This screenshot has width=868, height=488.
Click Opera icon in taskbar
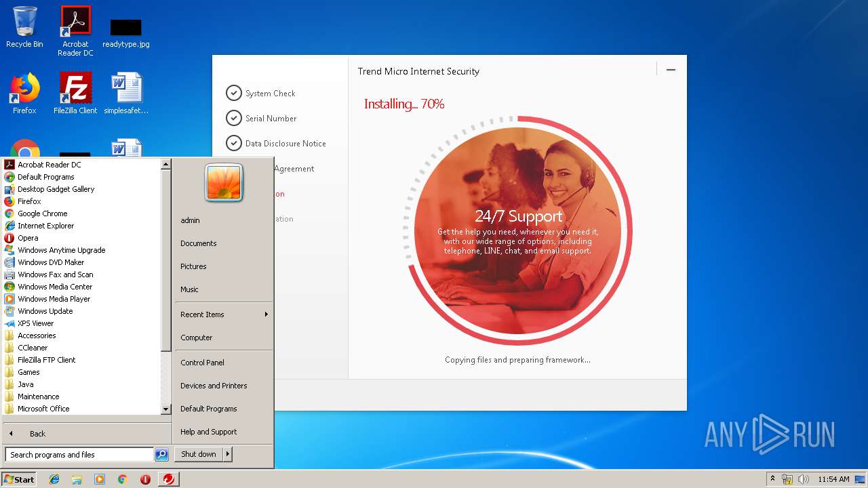tap(145, 479)
